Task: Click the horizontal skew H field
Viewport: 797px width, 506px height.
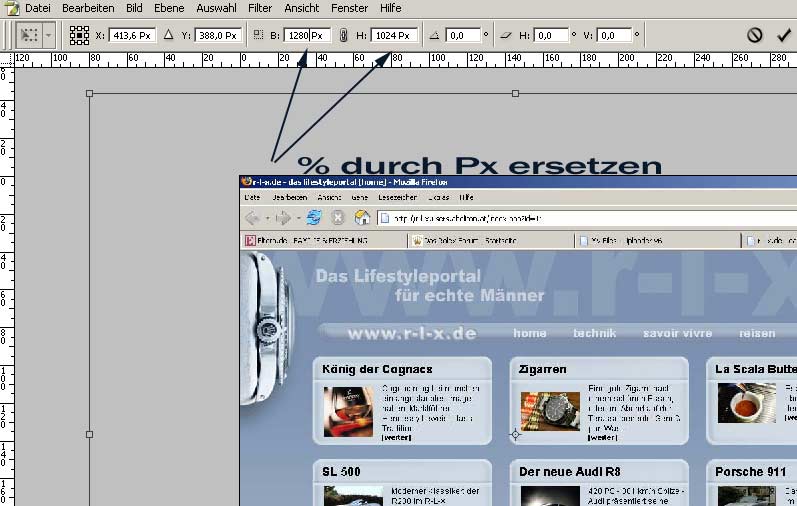Action: pyautogui.click(x=551, y=35)
